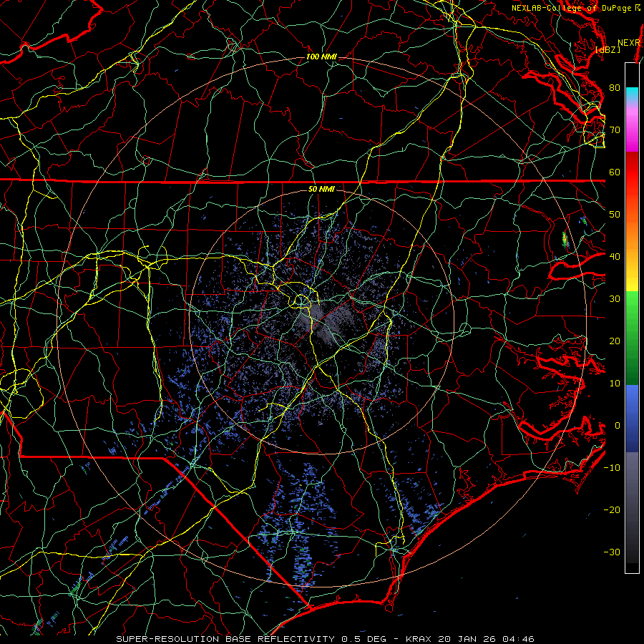The width and height of the screenshot is (644, 644).
Task: Click the 80 dBZ scale value
Action: (615, 87)
